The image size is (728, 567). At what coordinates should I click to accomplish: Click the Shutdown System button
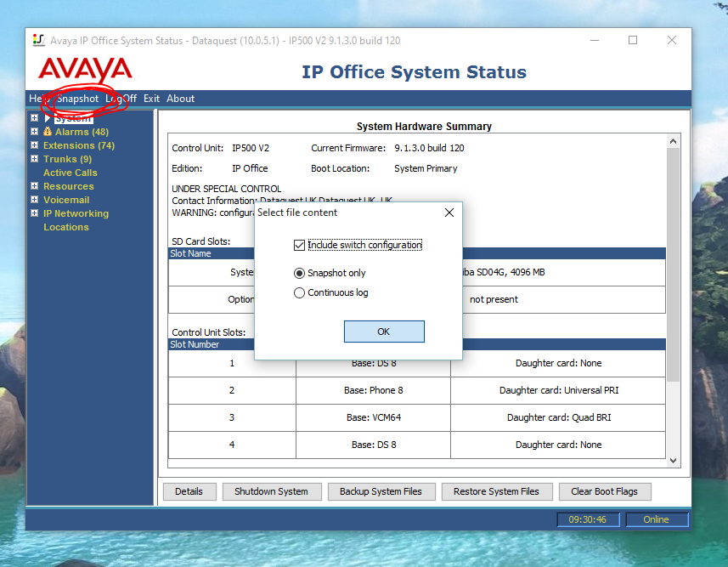click(272, 491)
